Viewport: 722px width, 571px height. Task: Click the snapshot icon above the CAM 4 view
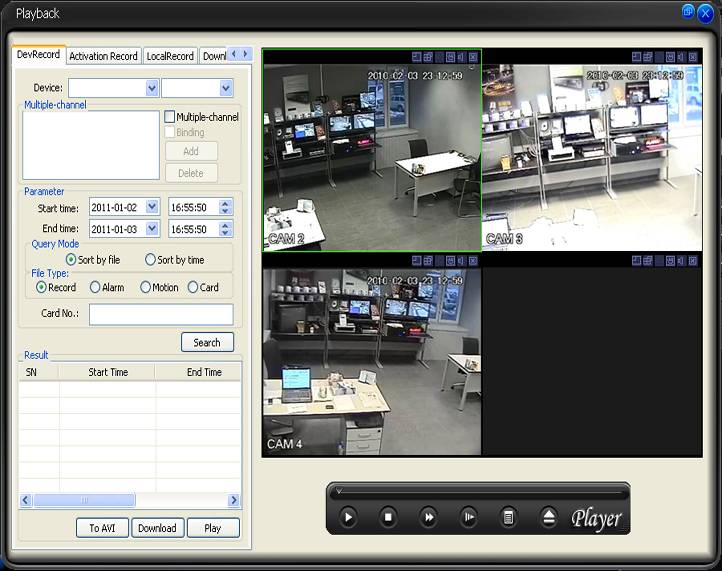pos(451,261)
